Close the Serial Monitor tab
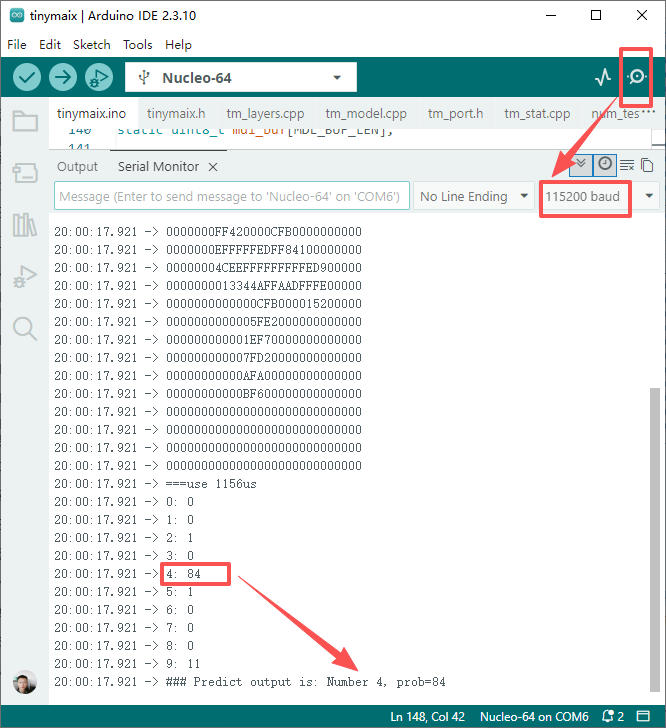The image size is (666, 728). coord(213,167)
